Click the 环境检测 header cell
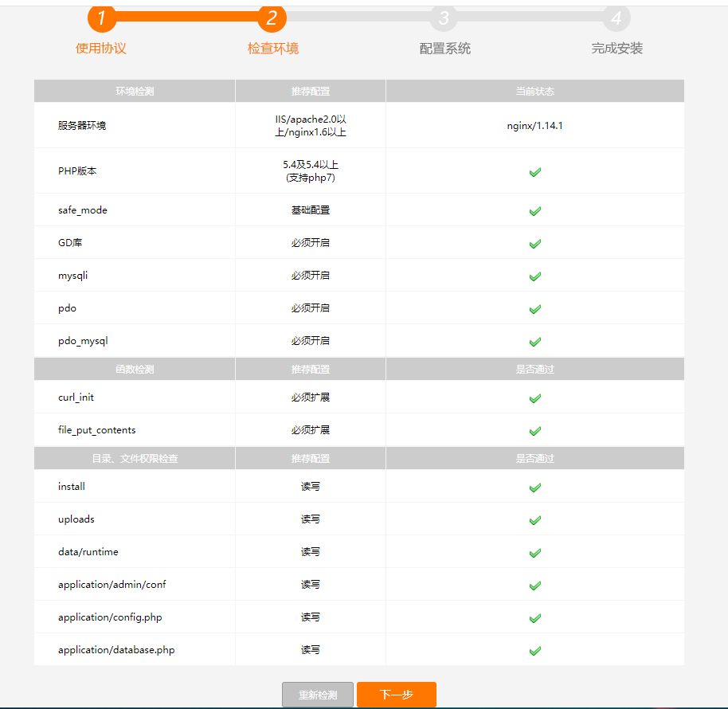 135,91
